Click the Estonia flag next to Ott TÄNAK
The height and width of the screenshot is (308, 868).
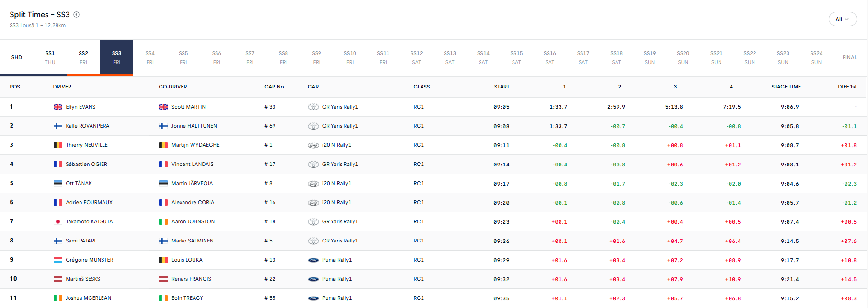point(58,183)
